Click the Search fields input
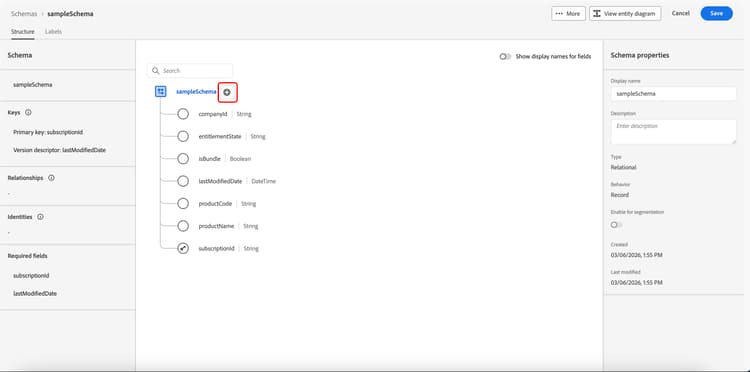 190,71
